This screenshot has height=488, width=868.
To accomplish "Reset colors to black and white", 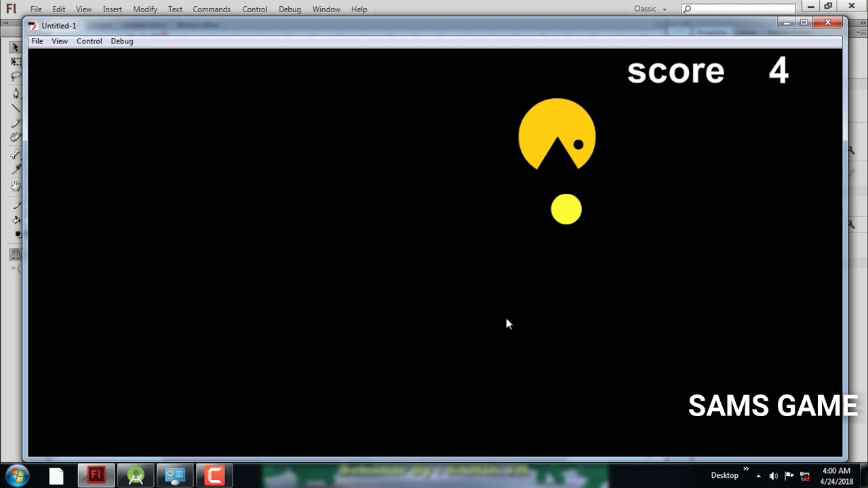I will pyautogui.click(x=18, y=235).
